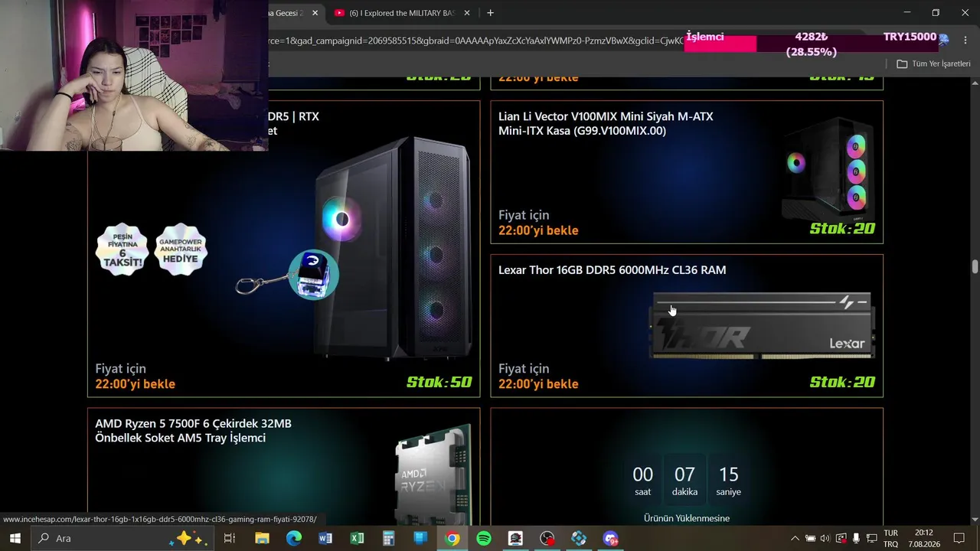This screenshot has width=980, height=551.
Task: Click the İşlemci donation goal progress bar
Action: 812,44
